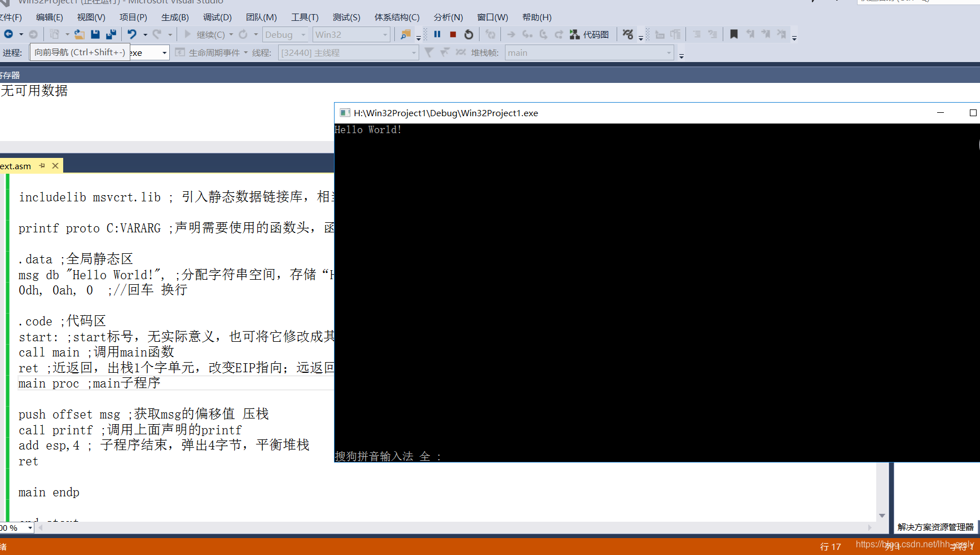
Task: Comment out selected lines icon
Action: click(x=697, y=34)
